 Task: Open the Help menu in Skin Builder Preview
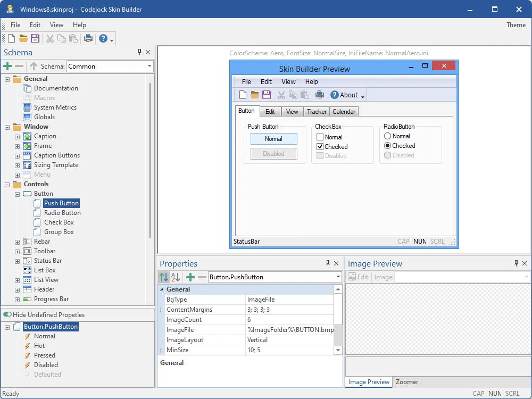coord(311,82)
